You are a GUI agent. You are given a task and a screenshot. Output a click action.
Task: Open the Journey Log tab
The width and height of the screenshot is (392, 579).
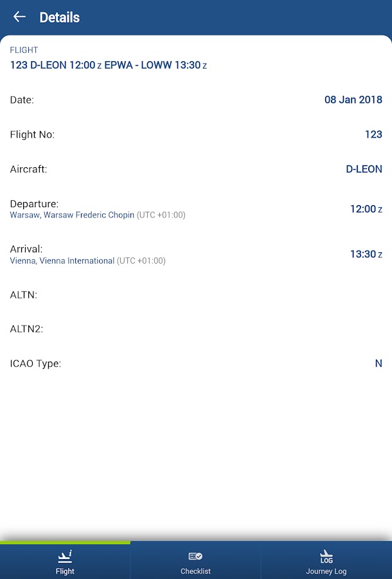(x=326, y=571)
